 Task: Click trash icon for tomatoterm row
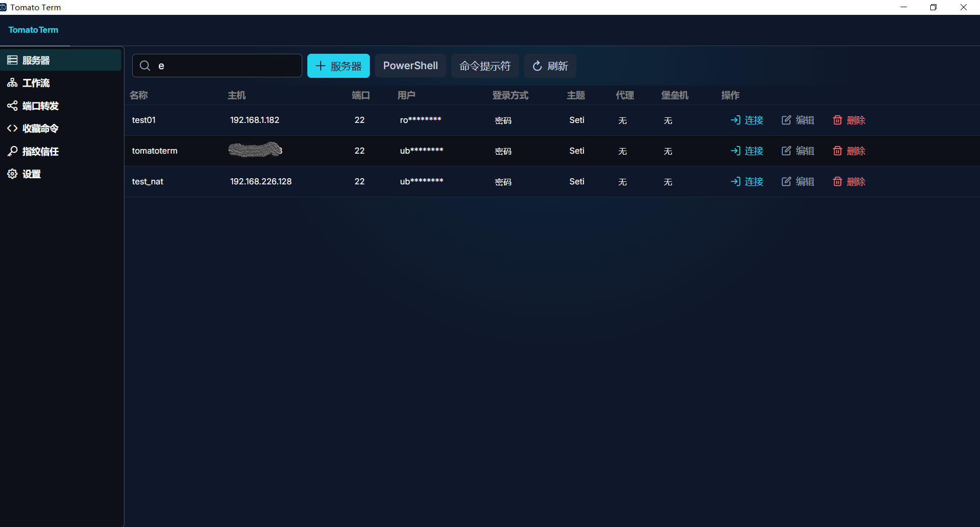point(838,151)
